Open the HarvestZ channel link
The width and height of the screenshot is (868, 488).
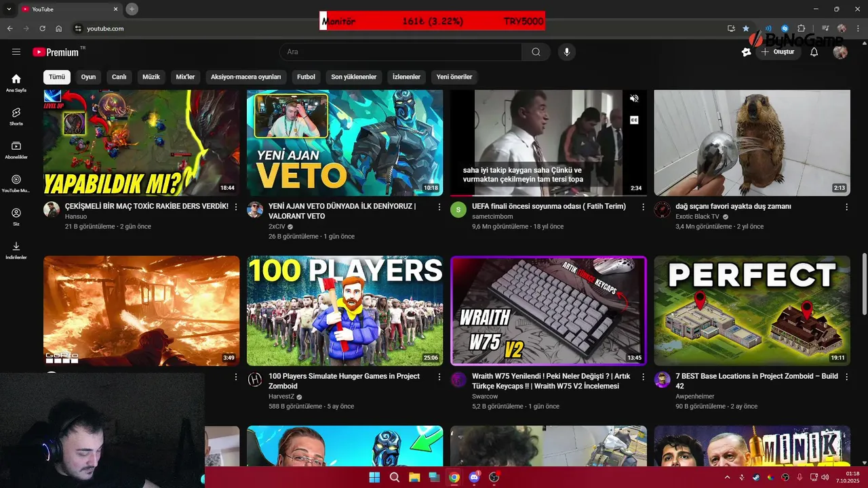coord(281,396)
